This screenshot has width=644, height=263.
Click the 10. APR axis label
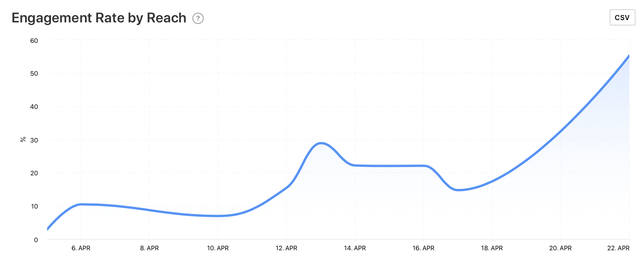click(218, 248)
